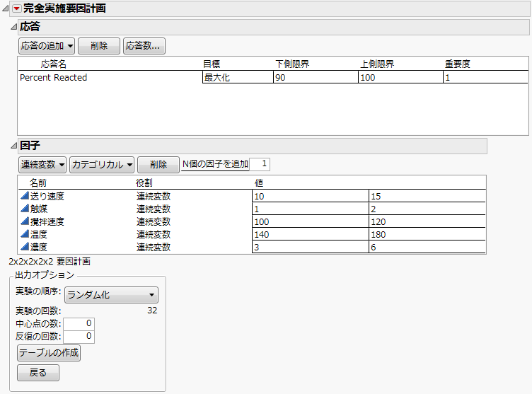Viewport: 532px width, 394px height.
Task: Click the N個の因子を追加 number field
Action: pos(260,164)
